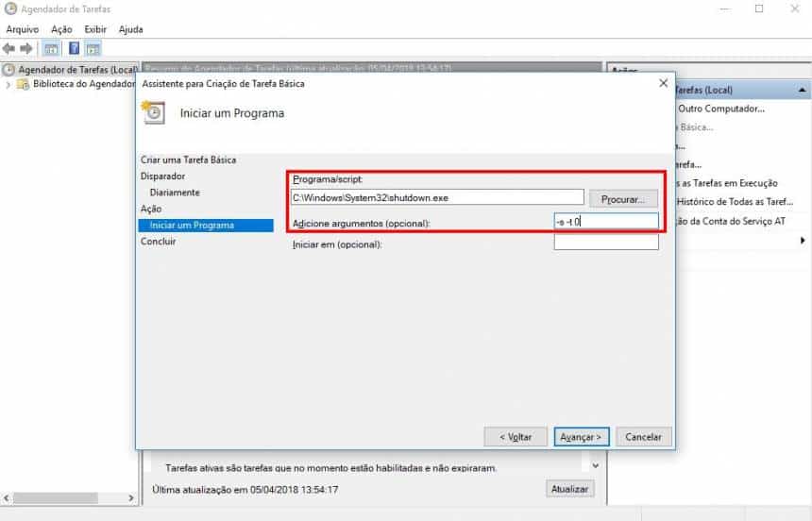Collapse the Tarefas (Local) actions header arrow

[x=803, y=90]
